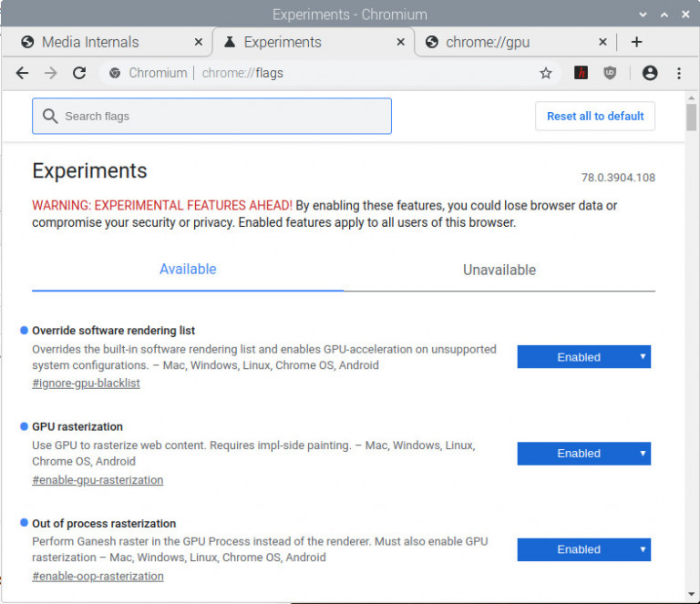700x604 pixels.
Task: Open the user profile avatar menu
Action: 650,73
